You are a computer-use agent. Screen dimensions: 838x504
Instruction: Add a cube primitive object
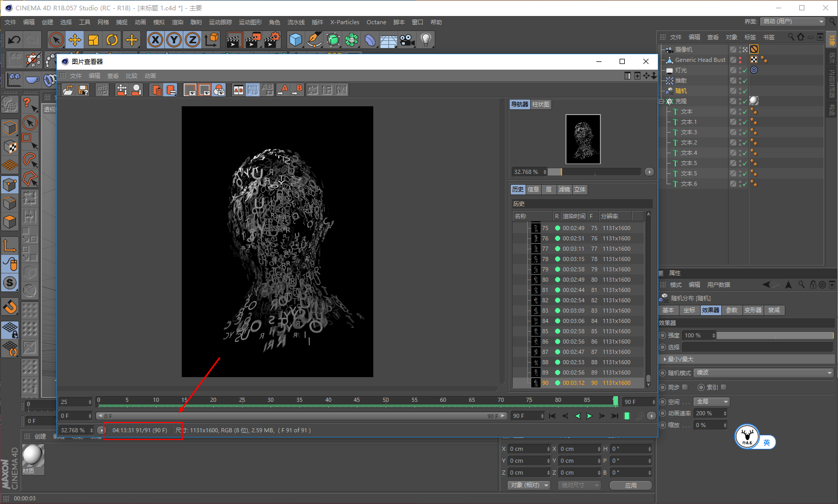click(x=296, y=40)
